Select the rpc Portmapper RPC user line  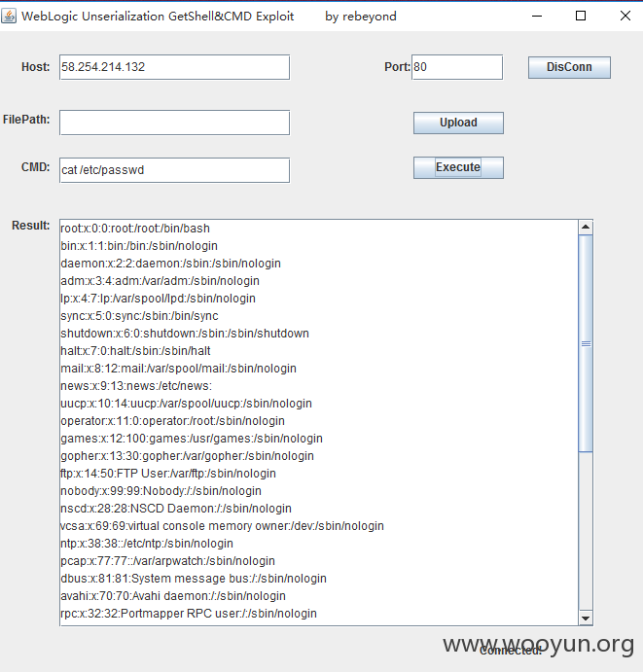pos(189,614)
